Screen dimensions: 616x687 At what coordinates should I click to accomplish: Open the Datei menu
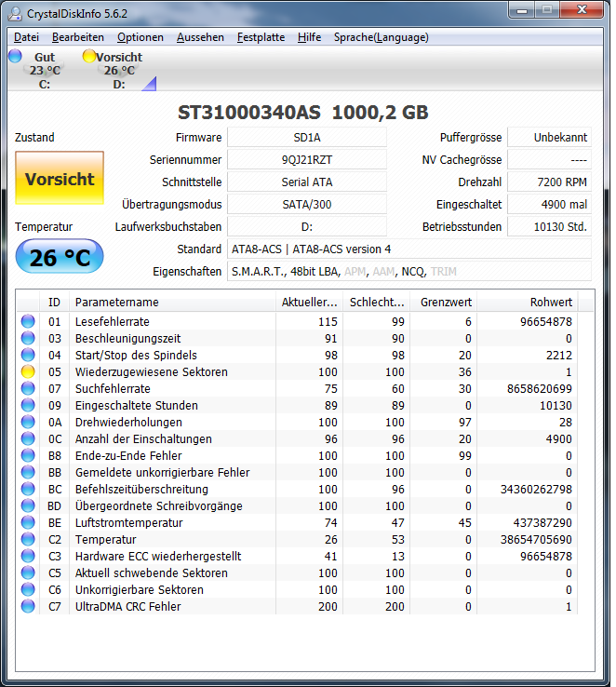26,37
